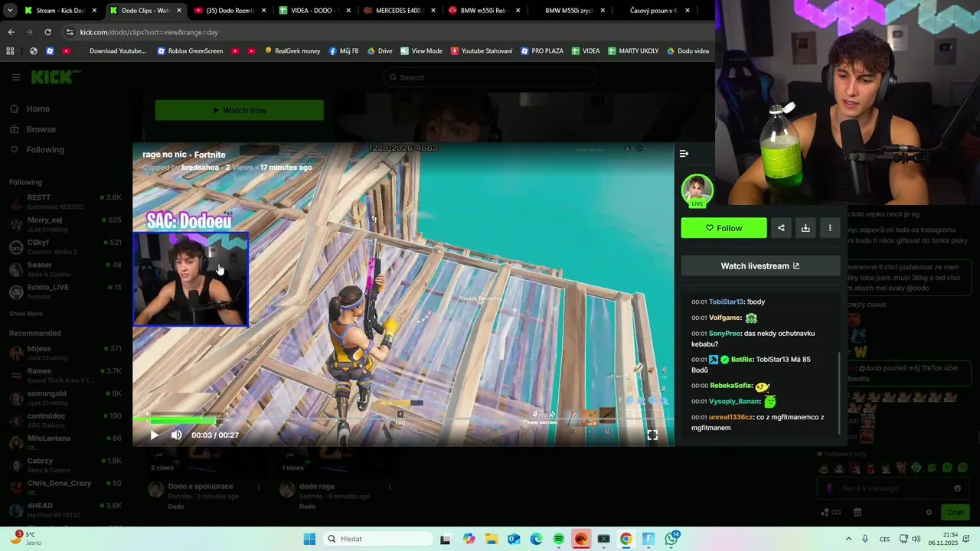This screenshot has width=980, height=551.
Task: Open WhatsApp from taskbar
Action: pos(671,539)
